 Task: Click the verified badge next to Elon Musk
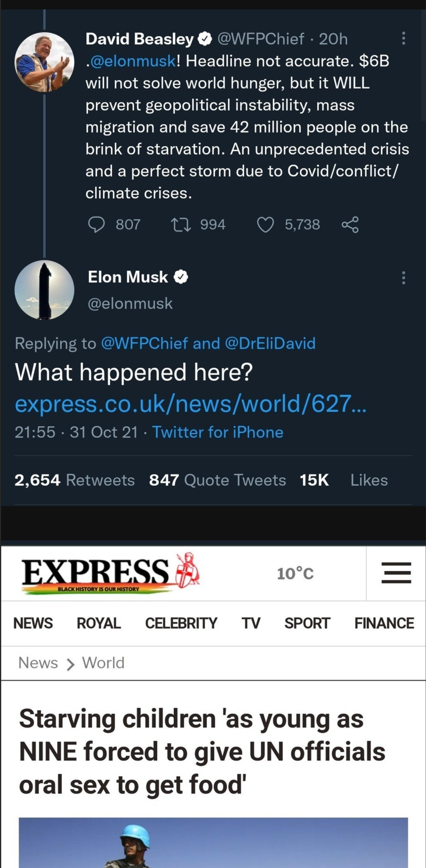[181, 276]
